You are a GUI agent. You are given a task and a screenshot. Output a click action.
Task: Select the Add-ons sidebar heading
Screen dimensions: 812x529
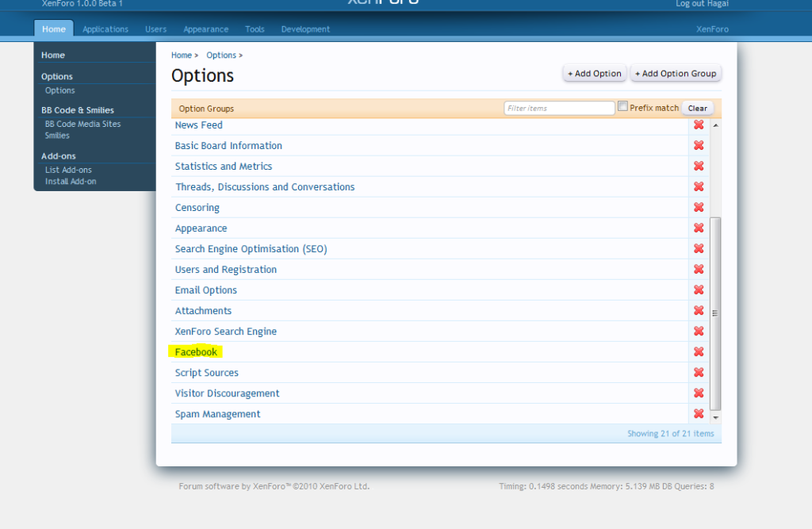[x=59, y=156]
